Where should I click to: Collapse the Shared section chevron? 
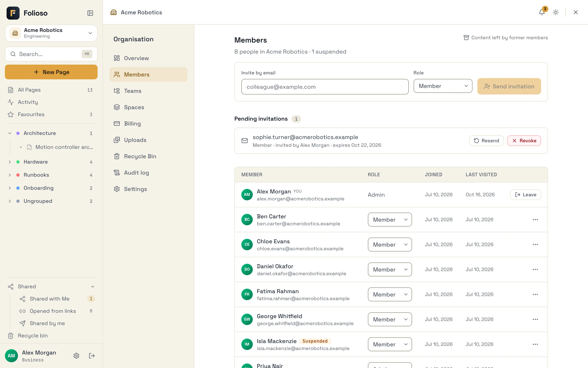pos(92,286)
